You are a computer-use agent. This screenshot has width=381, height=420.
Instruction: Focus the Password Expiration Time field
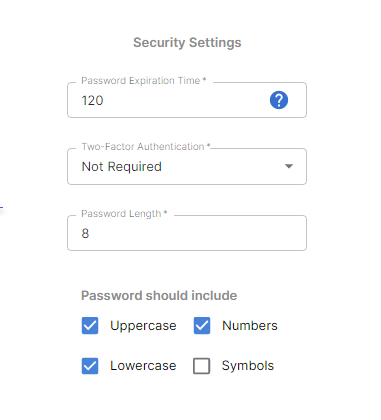187,100
